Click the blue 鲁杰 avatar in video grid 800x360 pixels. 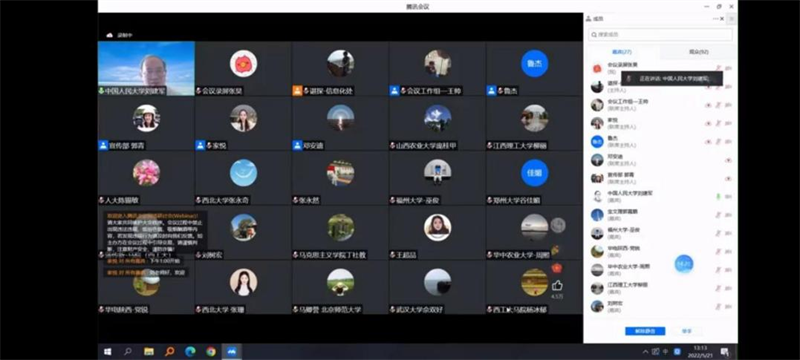pos(534,64)
